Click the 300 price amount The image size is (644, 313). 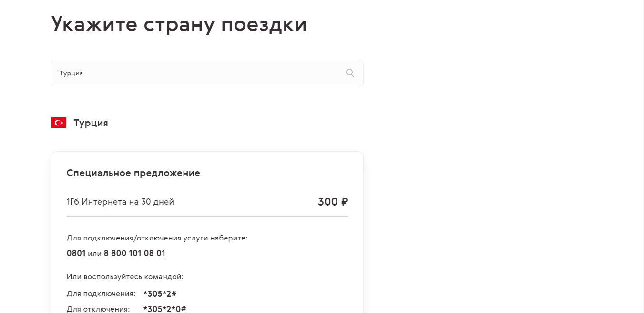pos(327,202)
